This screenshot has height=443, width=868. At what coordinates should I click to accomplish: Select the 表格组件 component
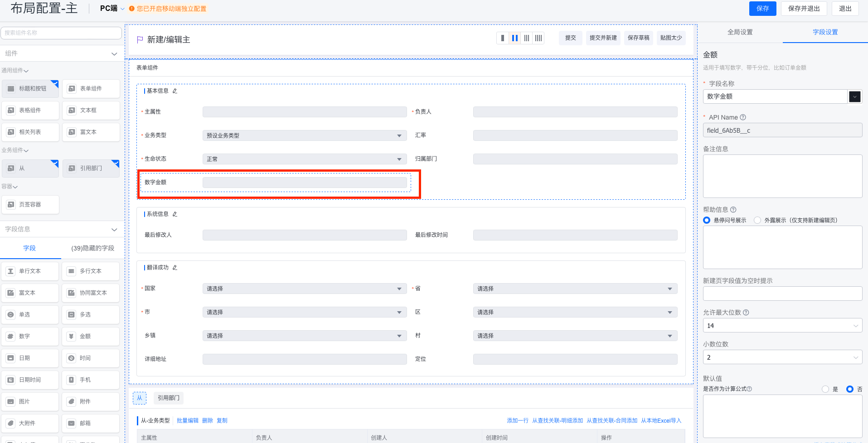pyautogui.click(x=30, y=111)
